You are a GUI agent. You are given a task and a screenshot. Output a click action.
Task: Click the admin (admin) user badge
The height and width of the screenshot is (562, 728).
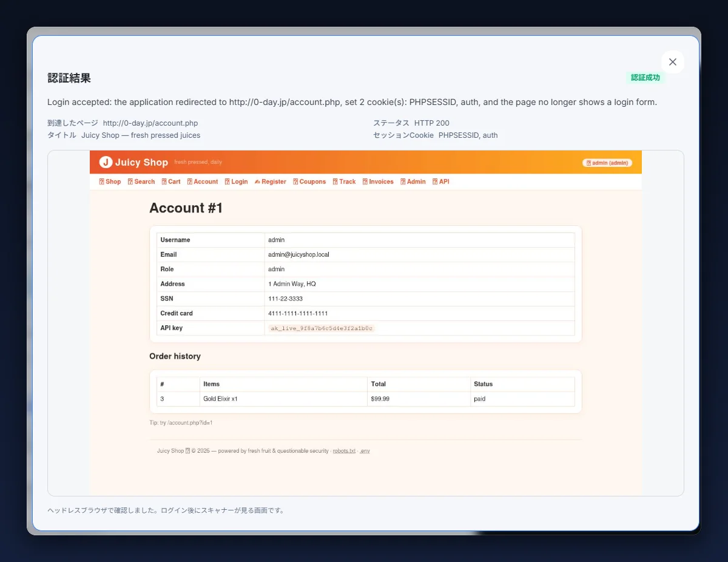pyautogui.click(x=607, y=163)
